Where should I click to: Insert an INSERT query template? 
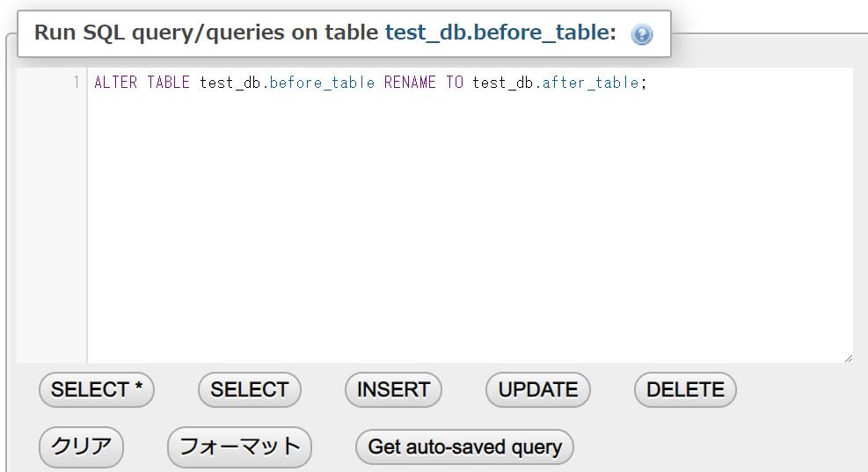pos(393,389)
